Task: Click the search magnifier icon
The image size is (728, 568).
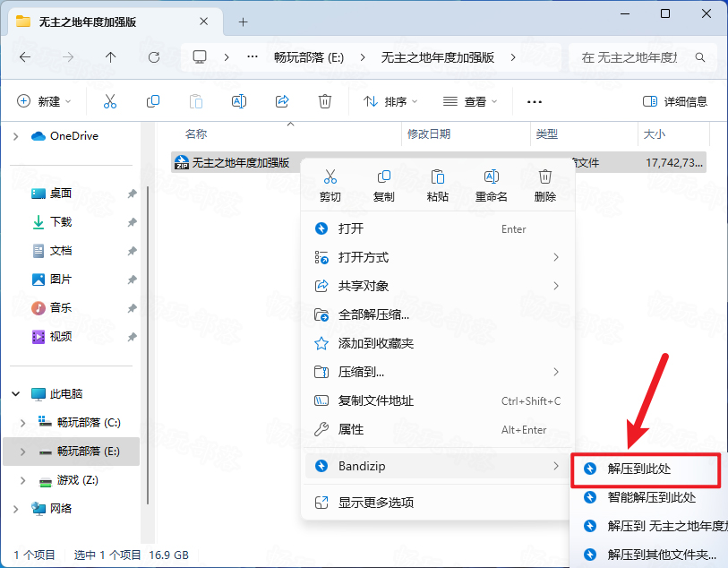Action: (700, 57)
